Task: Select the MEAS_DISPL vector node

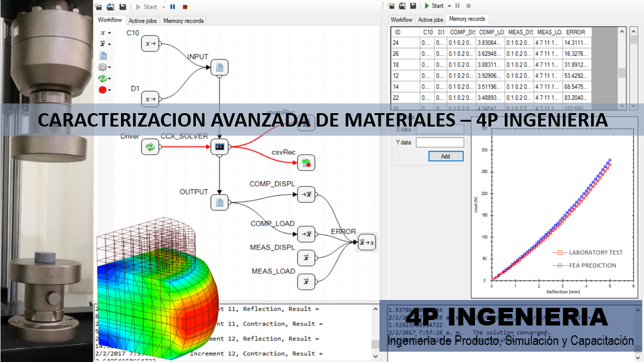Action: pyautogui.click(x=306, y=257)
